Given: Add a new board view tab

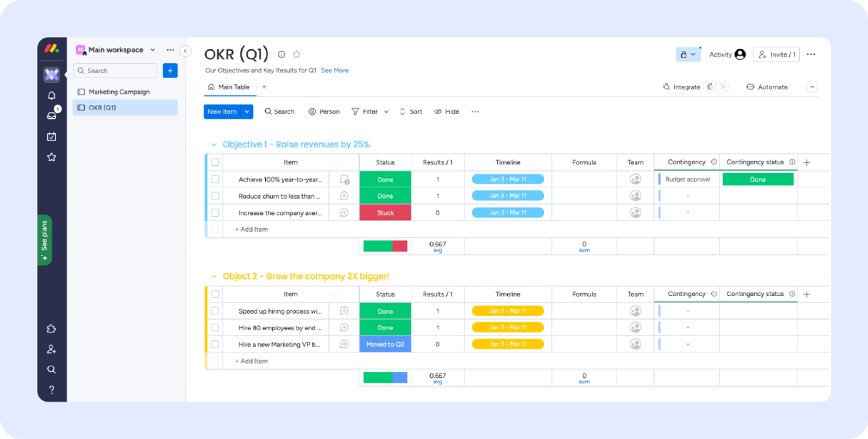Looking at the screenshot, I should pyautogui.click(x=264, y=87).
